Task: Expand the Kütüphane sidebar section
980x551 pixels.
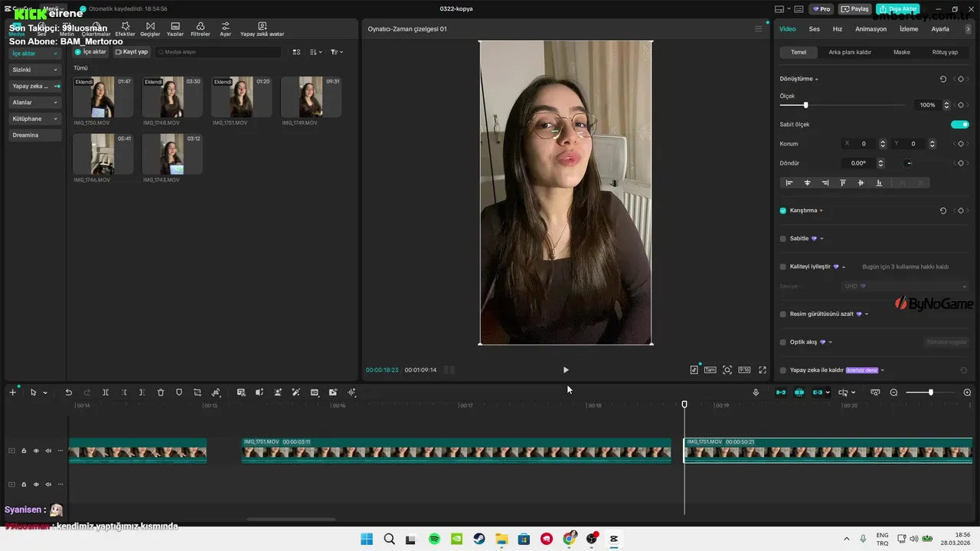Action: [x=35, y=119]
